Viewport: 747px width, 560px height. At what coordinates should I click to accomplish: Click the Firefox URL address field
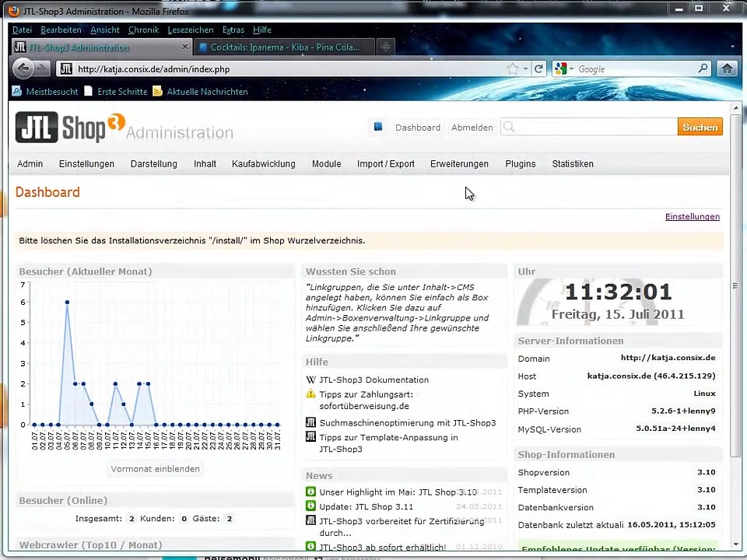[289, 69]
